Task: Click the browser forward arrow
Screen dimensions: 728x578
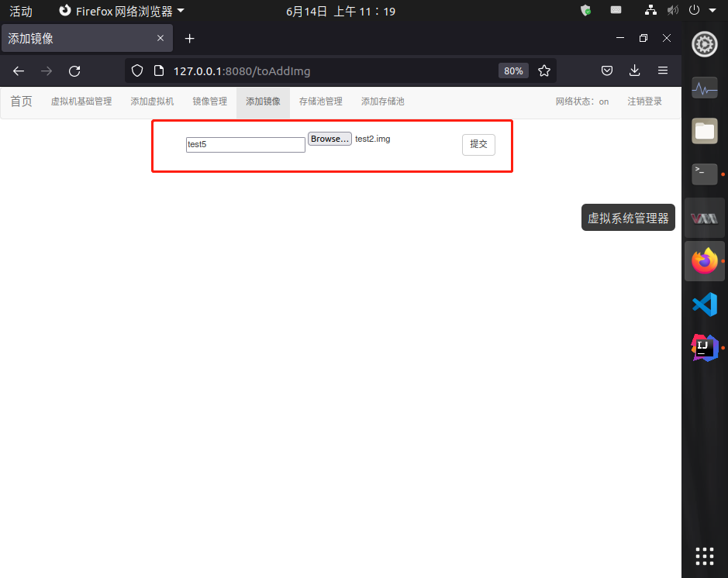Action: (x=47, y=71)
